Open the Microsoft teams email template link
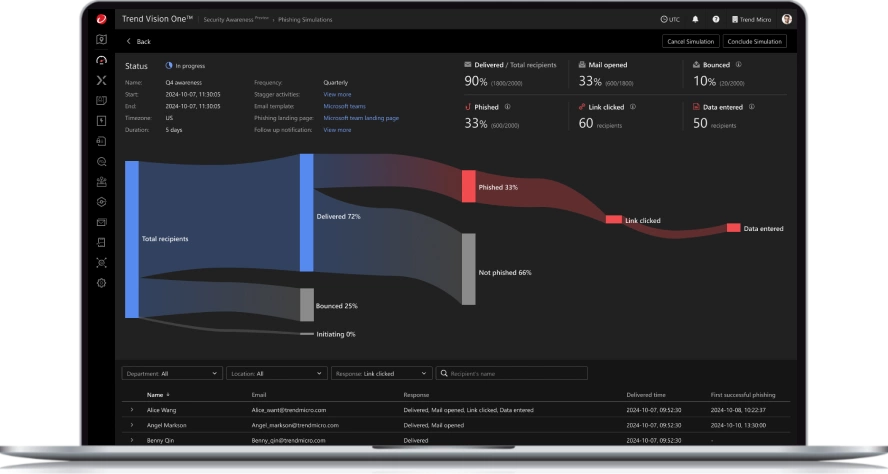The height and width of the screenshot is (474, 888). [x=344, y=106]
